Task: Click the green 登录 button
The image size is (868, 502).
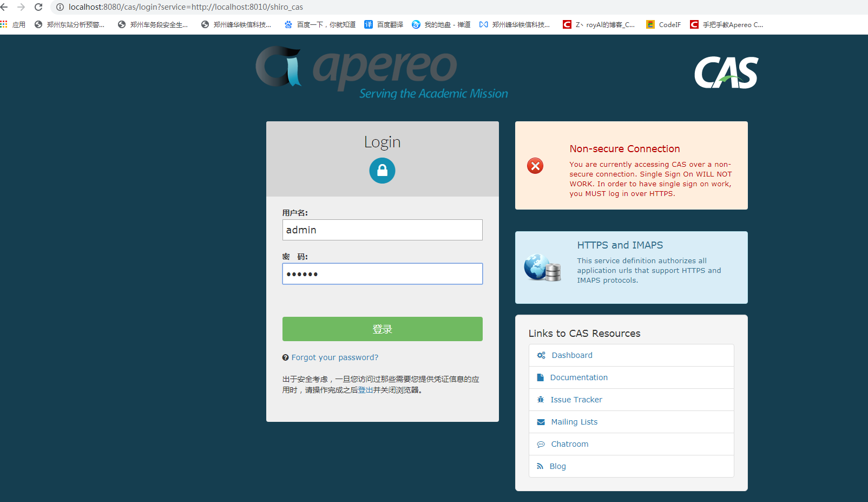Action: 382,329
